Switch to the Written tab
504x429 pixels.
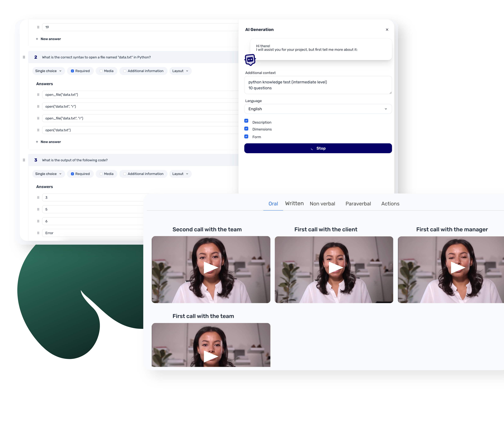click(294, 204)
